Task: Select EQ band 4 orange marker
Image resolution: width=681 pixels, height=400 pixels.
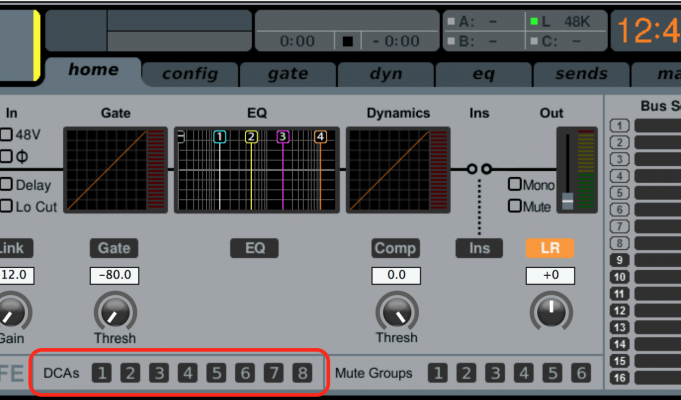Action: point(320,137)
